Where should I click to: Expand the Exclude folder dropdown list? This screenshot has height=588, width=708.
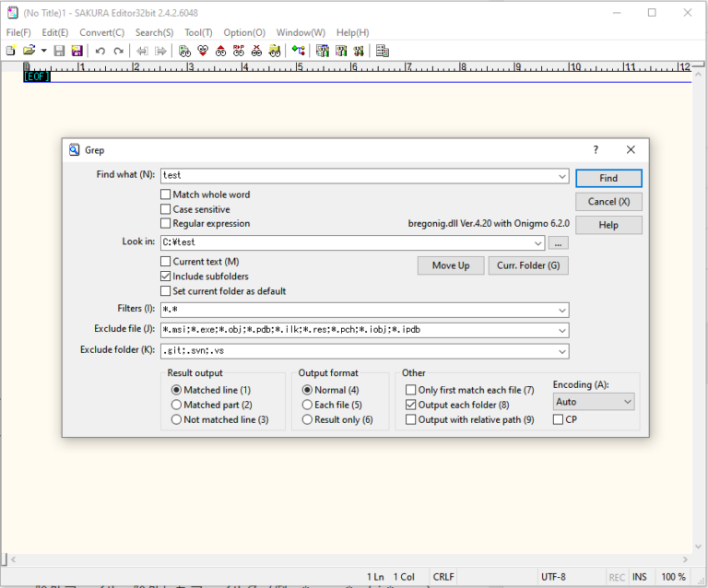click(561, 351)
